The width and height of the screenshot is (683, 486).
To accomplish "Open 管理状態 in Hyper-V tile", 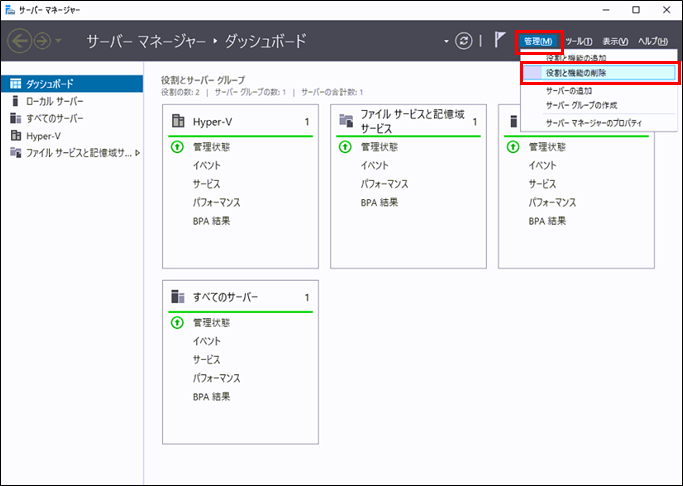I will (211, 147).
